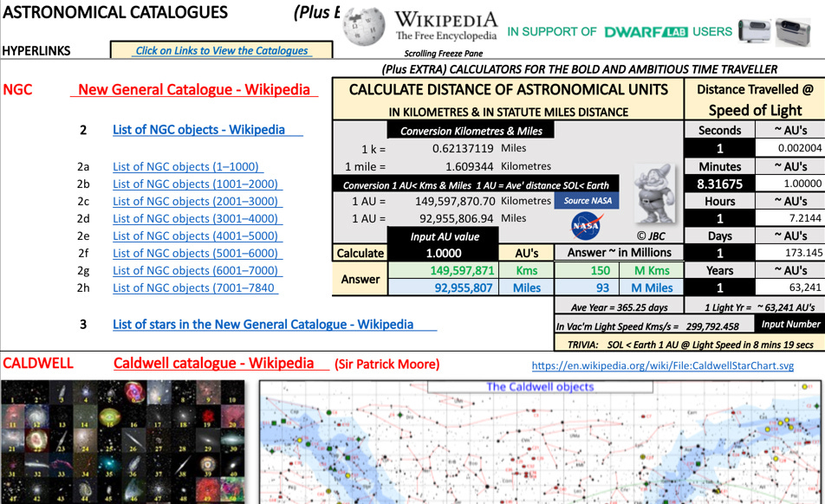Select the 149,597,870.70 Kilometres value
The image size is (825, 504).
point(455,201)
